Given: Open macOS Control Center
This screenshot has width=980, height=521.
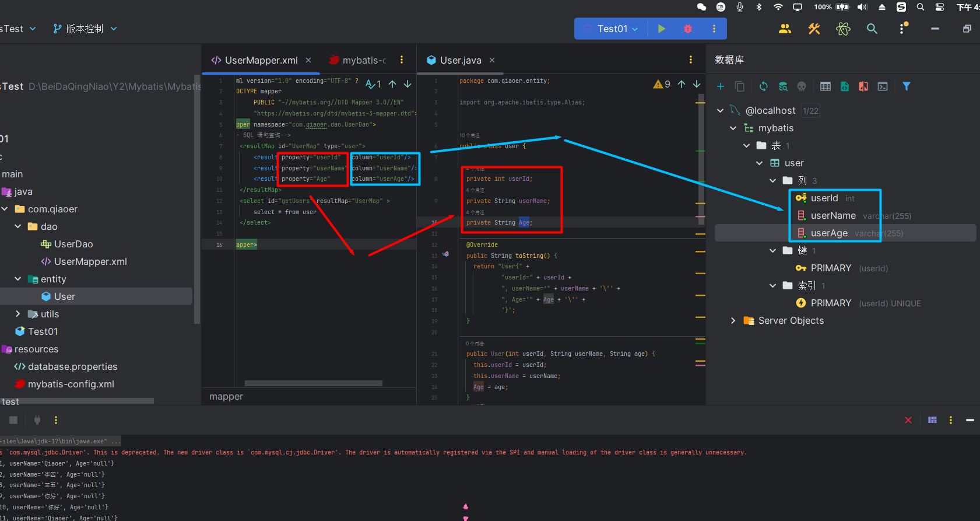Looking at the screenshot, I should [940, 7].
